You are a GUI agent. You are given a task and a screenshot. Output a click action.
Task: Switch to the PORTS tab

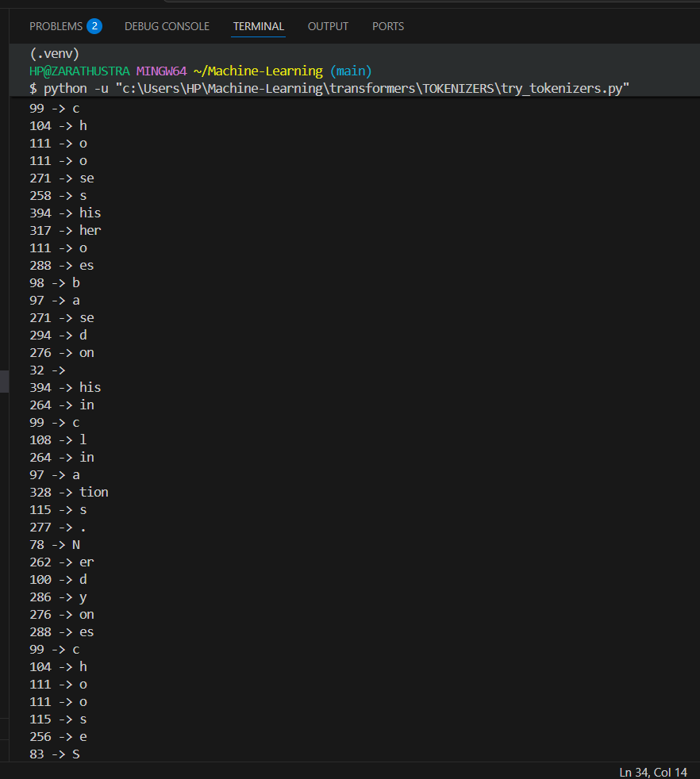click(x=388, y=26)
